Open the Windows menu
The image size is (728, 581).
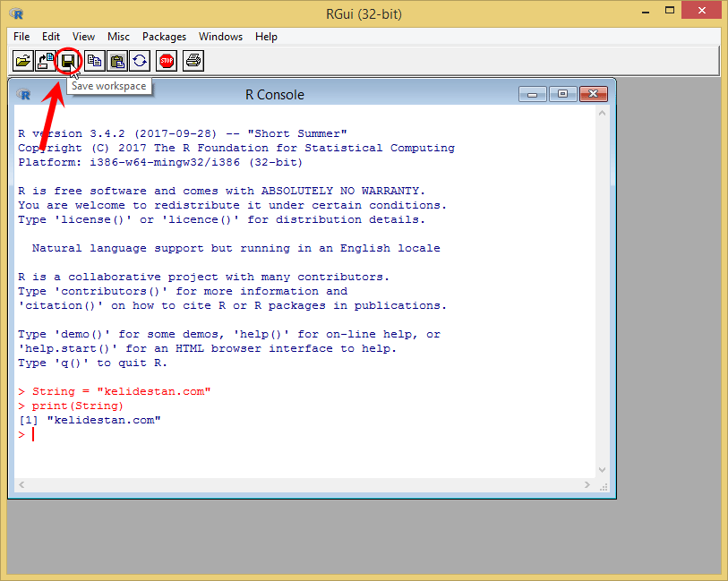click(220, 37)
